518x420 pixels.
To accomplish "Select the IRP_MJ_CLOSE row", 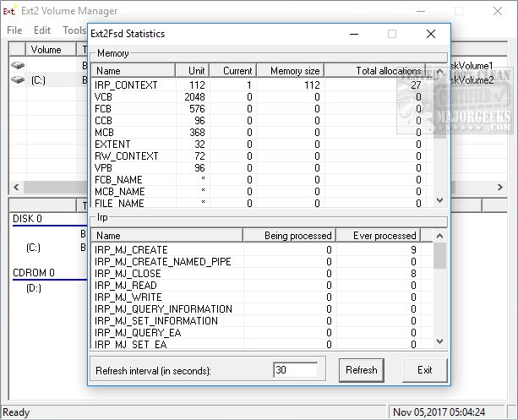I will pyautogui.click(x=262, y=274).
